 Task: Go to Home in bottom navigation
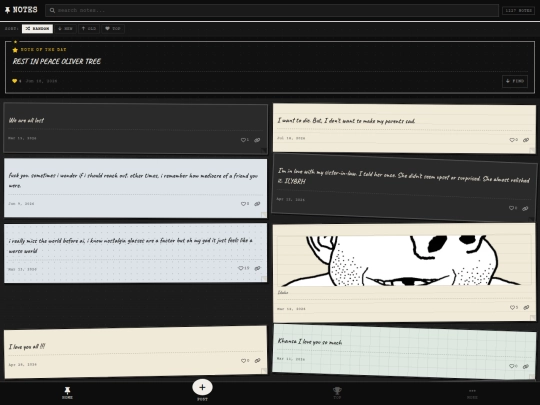pyautogui.click(x=68, y=393)
